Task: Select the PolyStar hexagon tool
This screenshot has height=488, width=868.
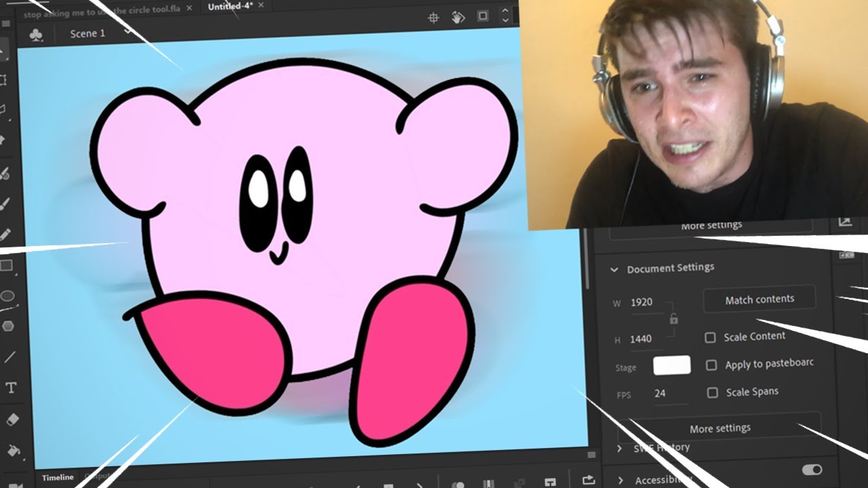Action: pos(8,326)
